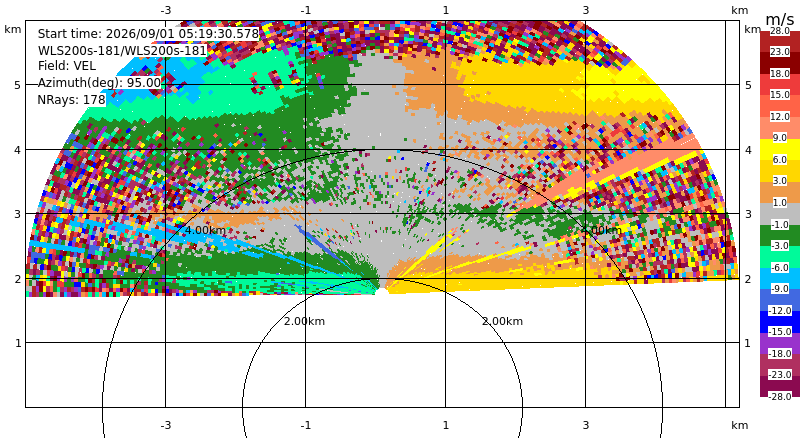Click the left 2.00km range ring label
800x438 pixels.
[x=305, y=321]
